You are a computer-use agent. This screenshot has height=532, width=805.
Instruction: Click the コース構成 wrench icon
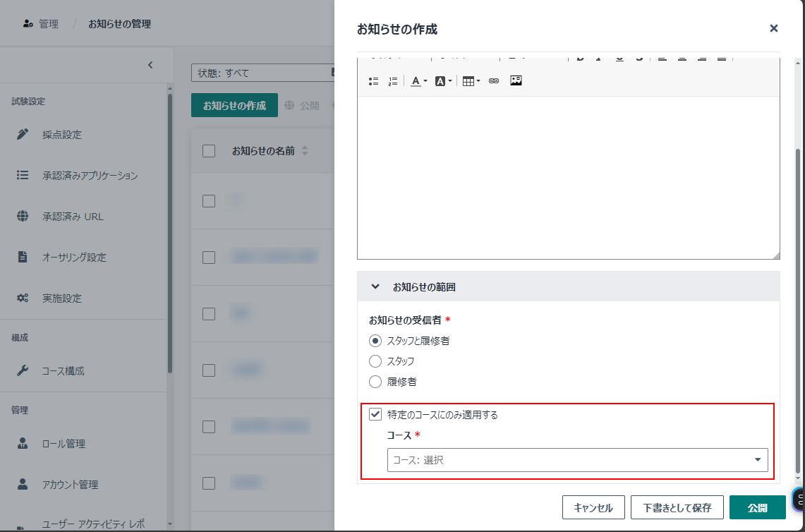pyautogui.click(x=23, y=371)
